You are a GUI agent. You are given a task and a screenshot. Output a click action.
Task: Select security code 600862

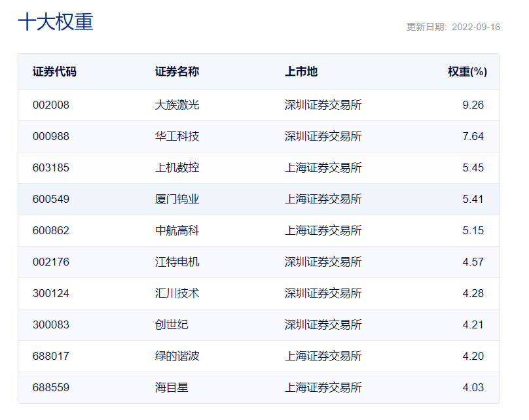pos(51,230)
